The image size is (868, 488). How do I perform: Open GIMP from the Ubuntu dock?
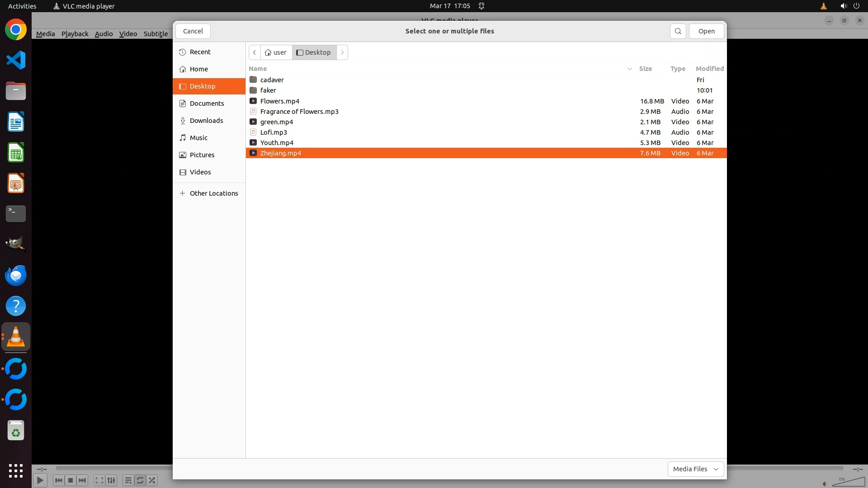[x=16, y=244]
